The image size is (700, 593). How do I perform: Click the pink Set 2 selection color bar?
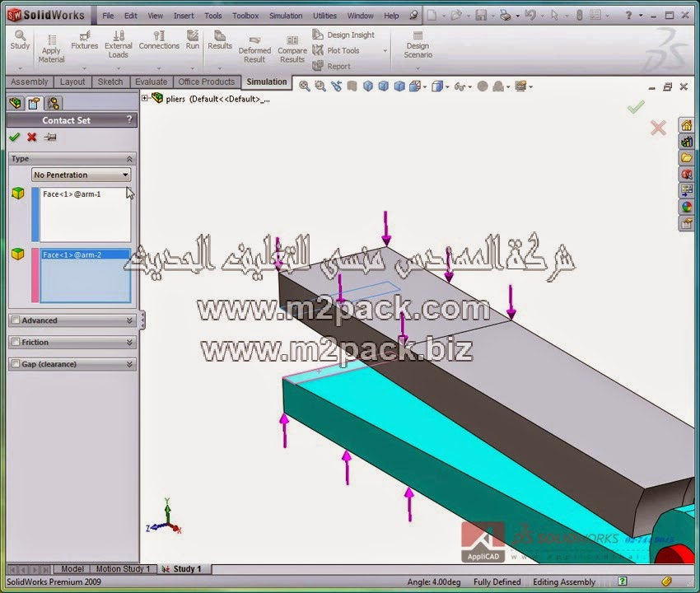[x=35, y=276]
